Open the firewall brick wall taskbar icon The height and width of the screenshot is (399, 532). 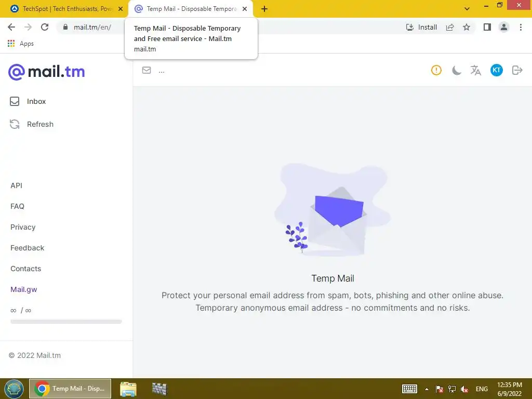click(x=159, y=389)
